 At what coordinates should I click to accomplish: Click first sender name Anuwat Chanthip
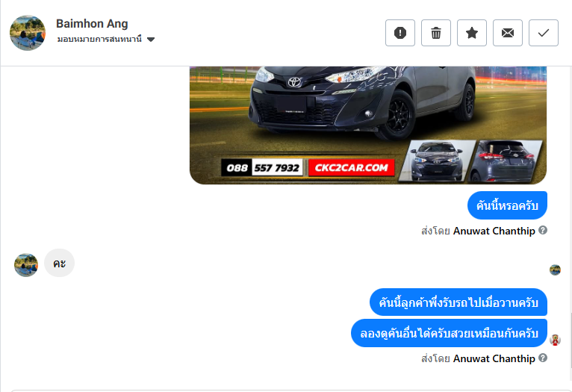click(494, 231)
